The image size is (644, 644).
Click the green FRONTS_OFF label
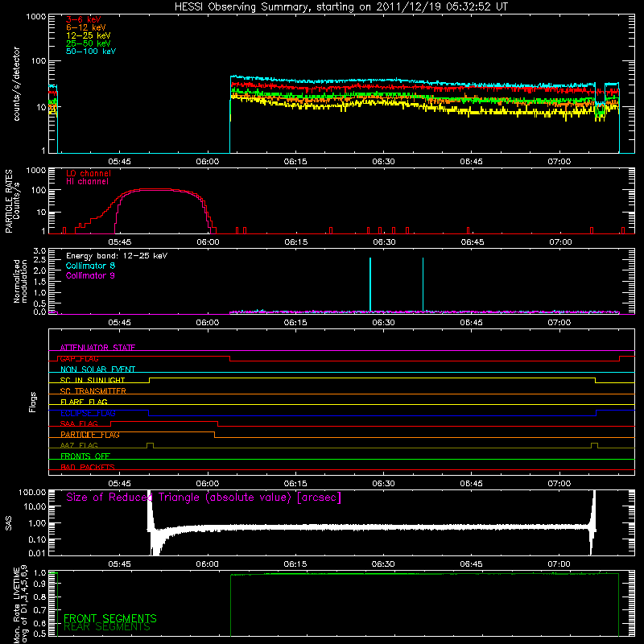[x=85, y=456]
